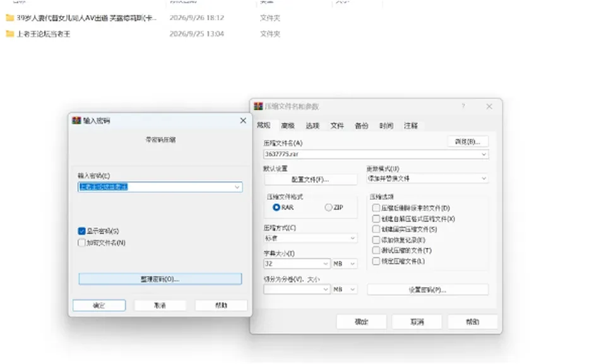The width and height of the screenshot is (606, 364).
Task: Open 配置文件(F)... profiles button
Action: [311, 180]
